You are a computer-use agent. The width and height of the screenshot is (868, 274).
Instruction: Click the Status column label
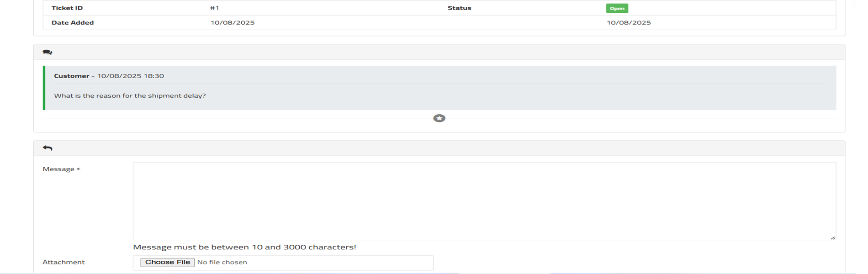tap(459, 8)
